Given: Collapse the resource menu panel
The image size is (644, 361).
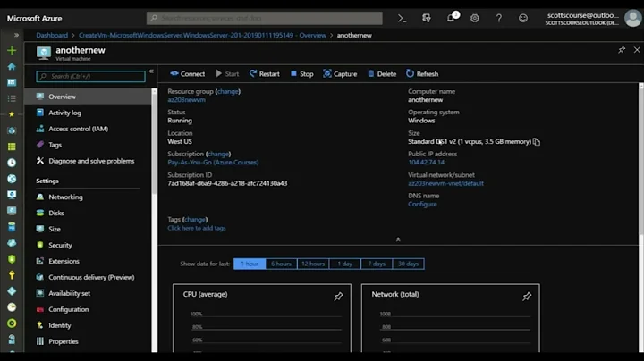Looking at the screenshot, I should point(151,71).
